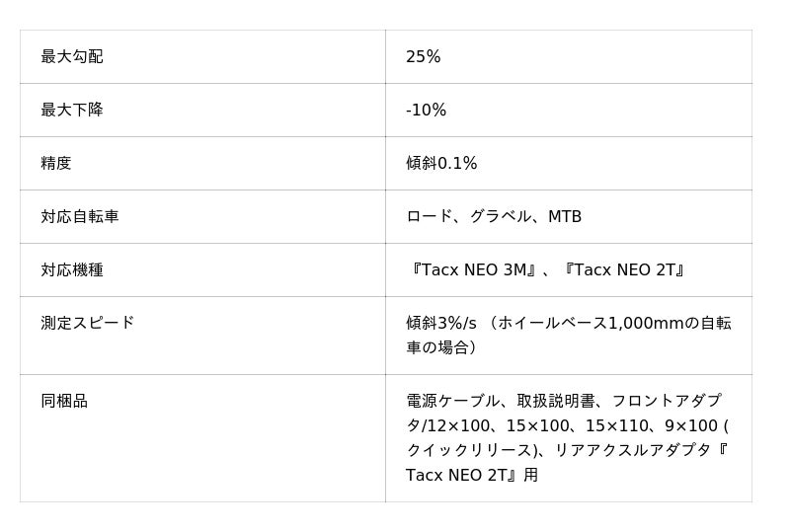Click the MTB text
Viewport: 790px width, 532px height.
tap(565, 217)
